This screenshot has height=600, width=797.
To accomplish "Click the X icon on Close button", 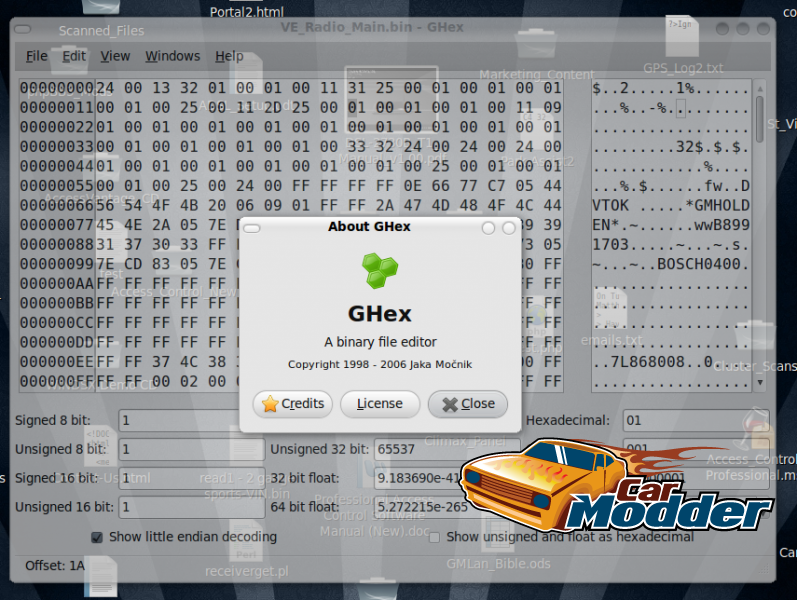I will 450,404.
